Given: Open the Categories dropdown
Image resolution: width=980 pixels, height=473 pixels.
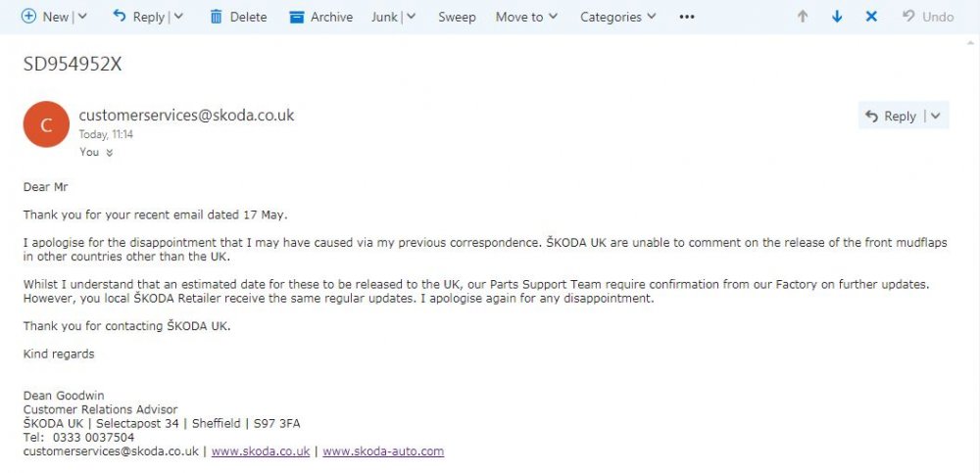Looking at the screenshot, I should (618, 17).
